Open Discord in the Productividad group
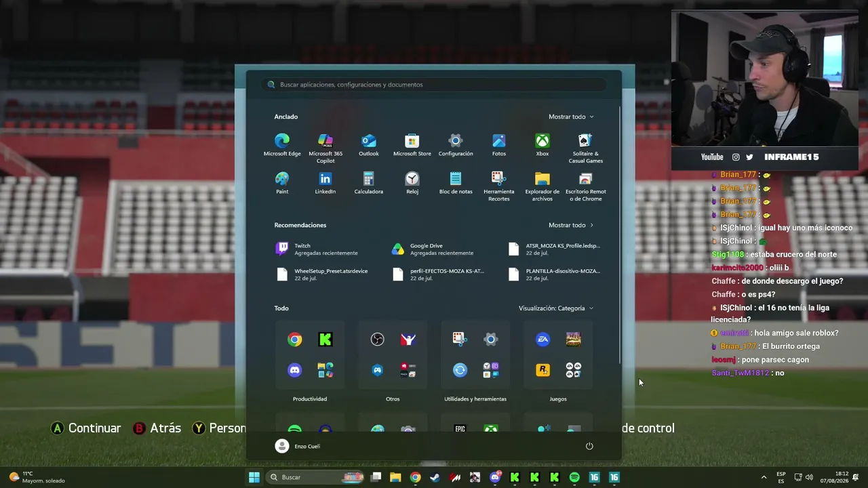This screenshot has height=488, width=868. [295, 370]
